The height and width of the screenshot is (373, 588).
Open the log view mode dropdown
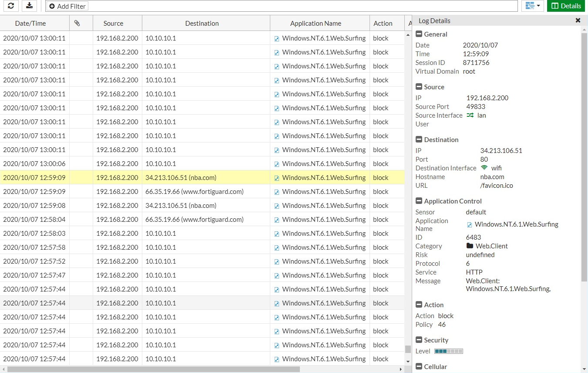point(532,6)
